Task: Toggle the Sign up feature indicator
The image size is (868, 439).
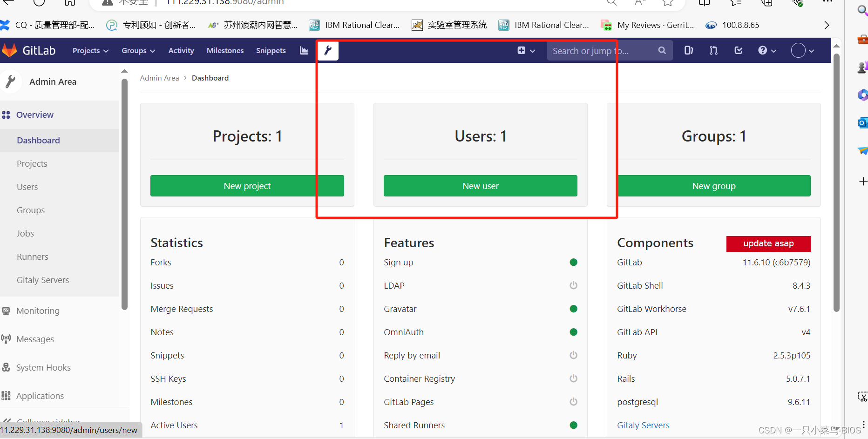Action: click(573, 262)
